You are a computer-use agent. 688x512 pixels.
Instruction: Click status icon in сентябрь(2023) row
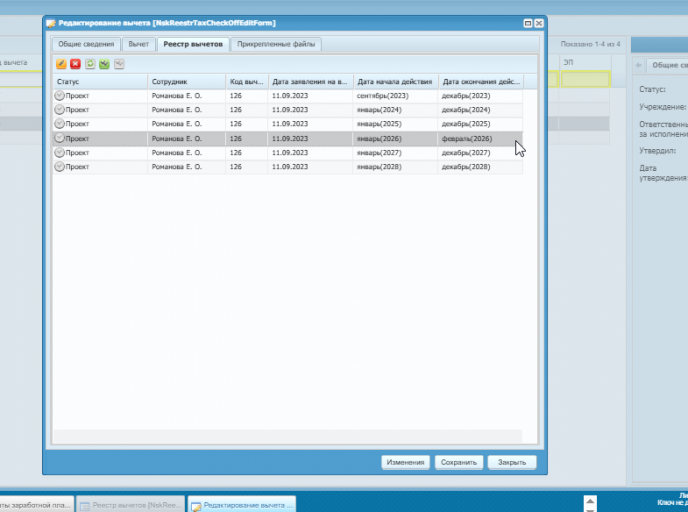[59, 95]
